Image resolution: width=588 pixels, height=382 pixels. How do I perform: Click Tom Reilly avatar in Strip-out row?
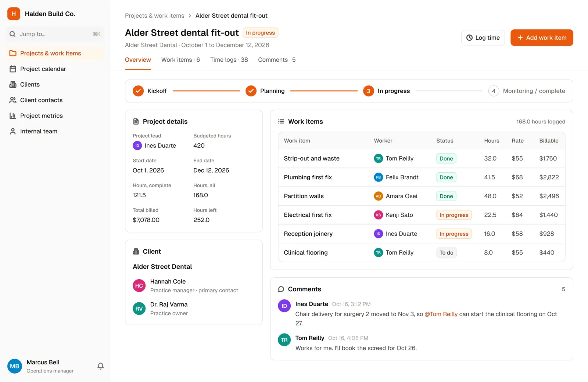379,159
